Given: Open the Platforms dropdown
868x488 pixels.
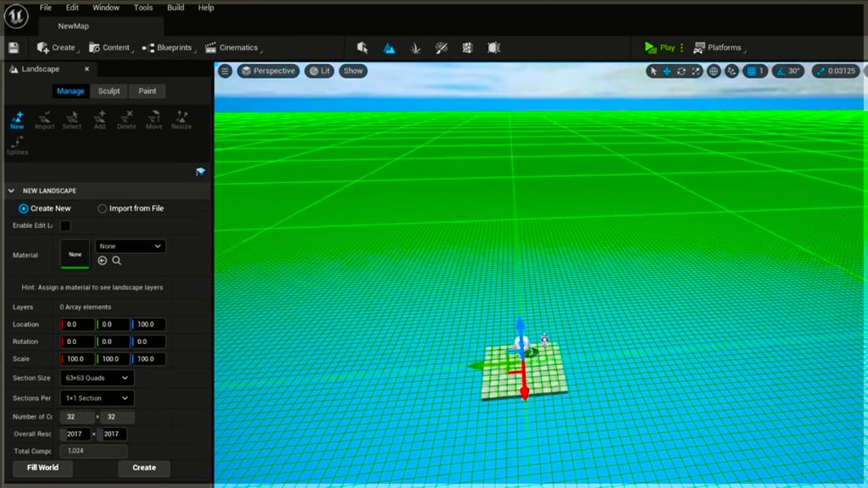Looking at the screenshot, I should (x=719, y=48).
